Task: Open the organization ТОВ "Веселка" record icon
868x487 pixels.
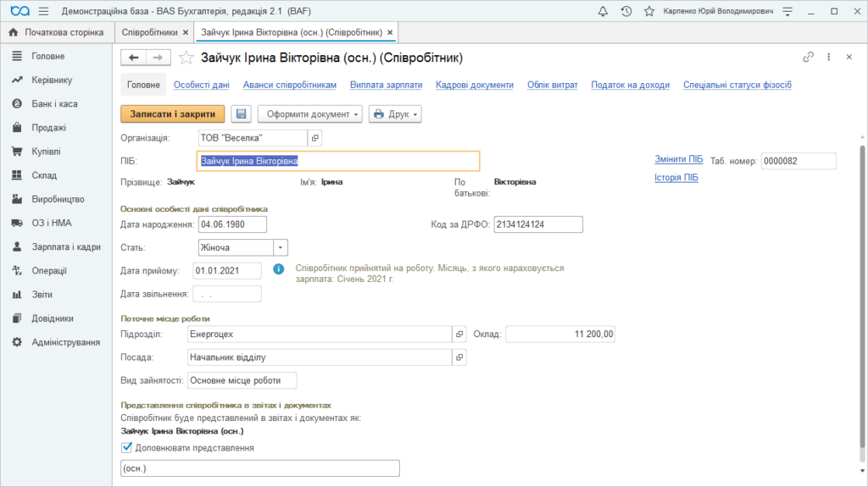Action: pos(315,138)
